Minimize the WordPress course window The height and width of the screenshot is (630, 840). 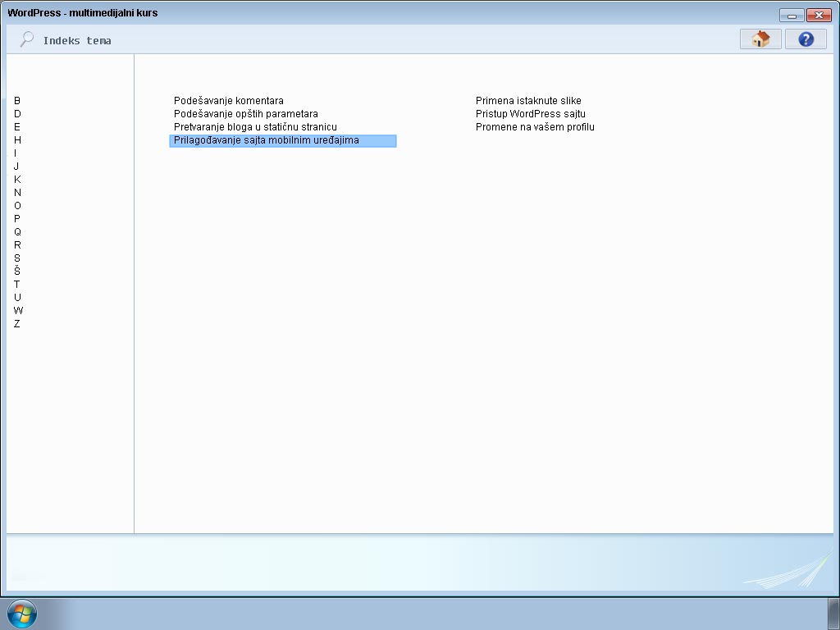(x=792, y=15)
